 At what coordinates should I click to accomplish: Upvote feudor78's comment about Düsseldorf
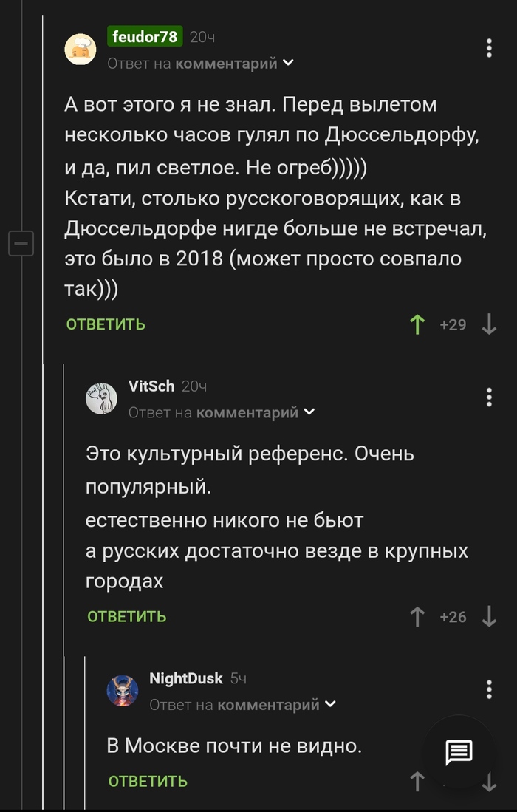[417, 324]
